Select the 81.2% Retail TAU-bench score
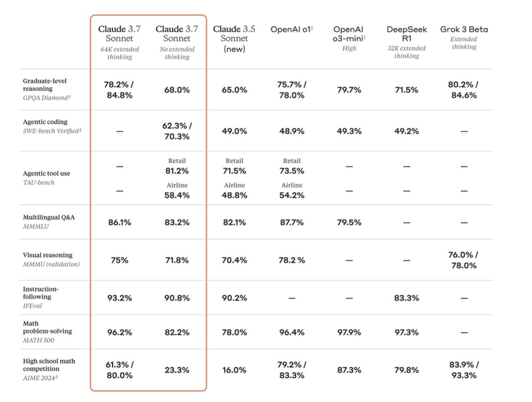The width and height of the screenshot is (532, 402). (x=177, y=171)
